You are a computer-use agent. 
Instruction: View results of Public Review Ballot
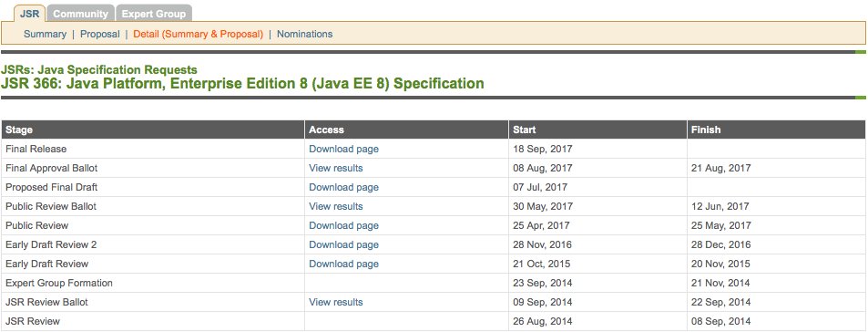pyautogui.click(x=336, y=206)
